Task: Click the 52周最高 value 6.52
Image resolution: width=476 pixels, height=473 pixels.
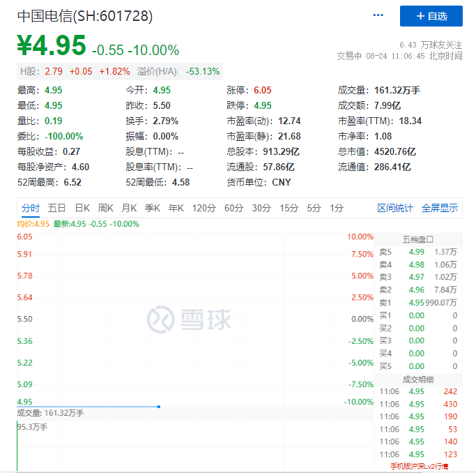Action: [72, 182]
